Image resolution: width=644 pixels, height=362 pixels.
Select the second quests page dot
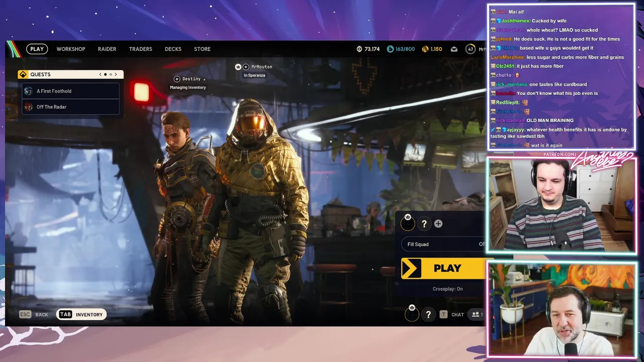coord(111,74)
